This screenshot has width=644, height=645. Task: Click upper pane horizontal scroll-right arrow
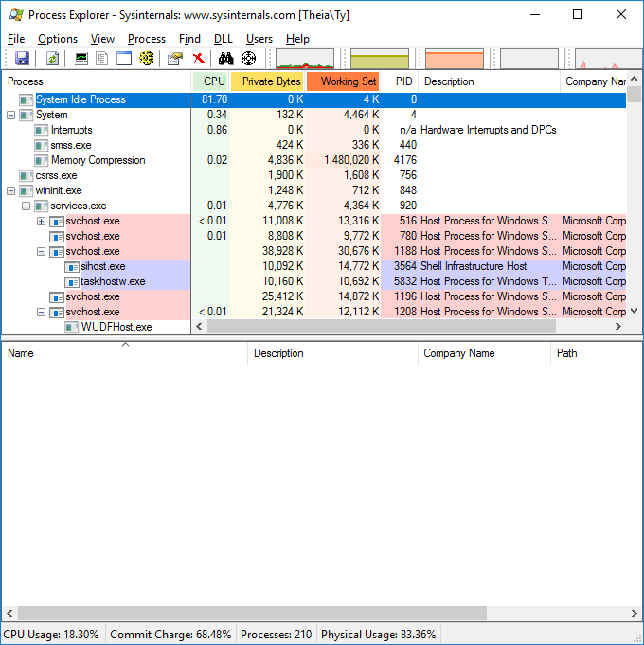[x=618, y=327]
